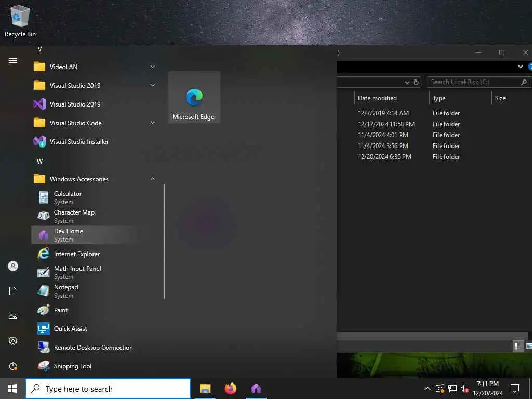Open the user account icon in Start sidebar
532x399 pixels.
pyautogui.click(x=13, y=266)
